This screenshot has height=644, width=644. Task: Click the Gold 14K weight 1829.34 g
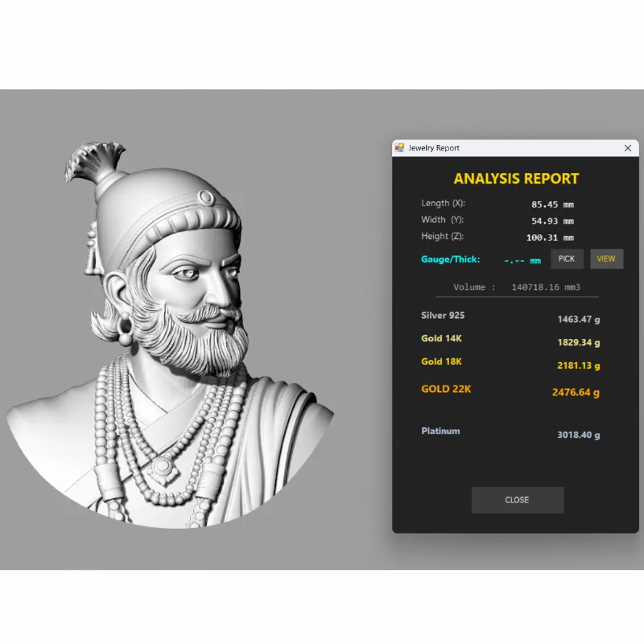(x=578, y=343)
